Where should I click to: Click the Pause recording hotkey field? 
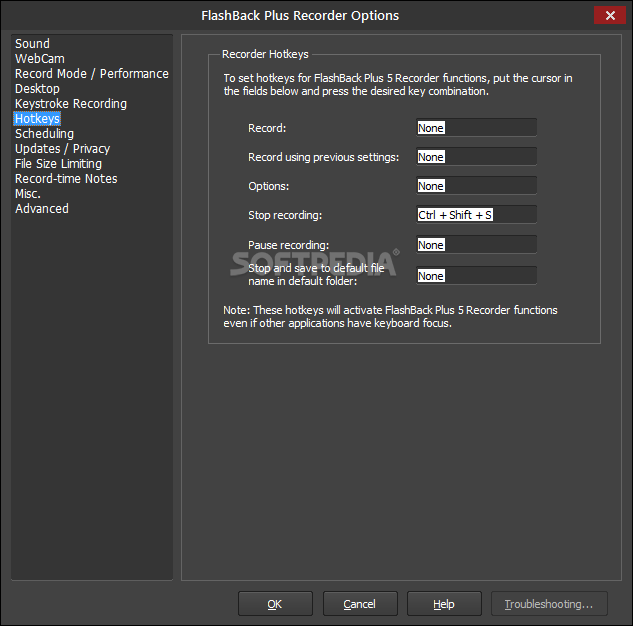click(476, 245)
